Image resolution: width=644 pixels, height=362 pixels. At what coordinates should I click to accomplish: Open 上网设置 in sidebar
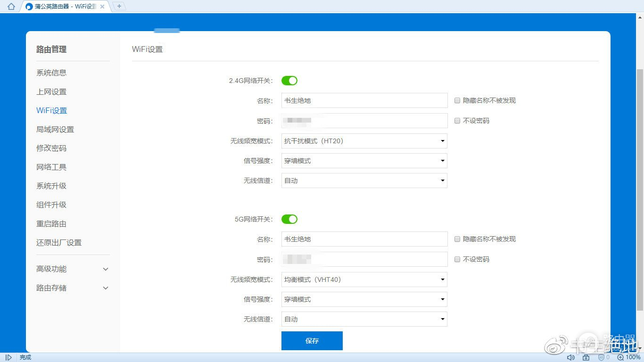pos(51,91)
